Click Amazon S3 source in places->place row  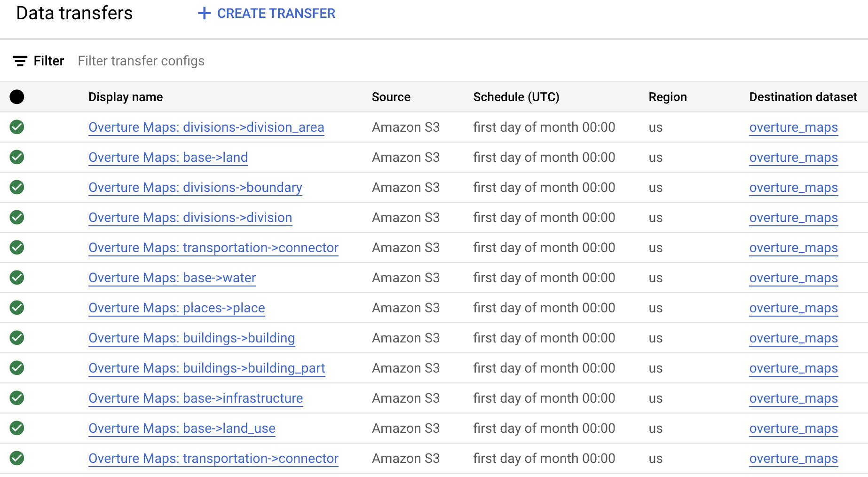(406, 308)
